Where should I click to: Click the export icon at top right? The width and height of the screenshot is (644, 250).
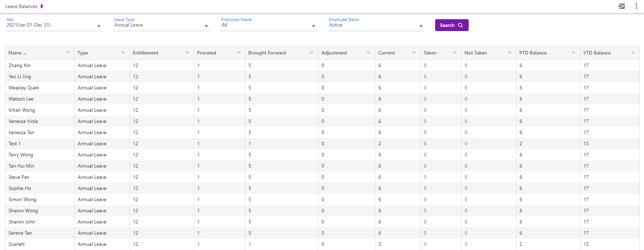[622, 6]
